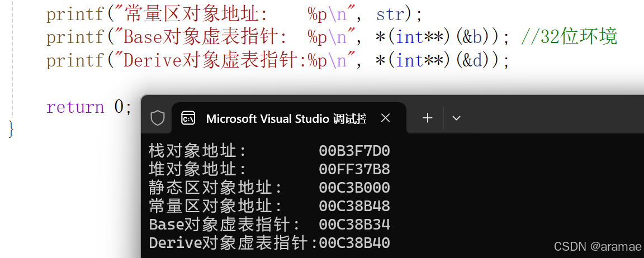Click the '常量区对象地址:' console output label
The width and height of the screenshot is (644, 258).
[216, 206]
